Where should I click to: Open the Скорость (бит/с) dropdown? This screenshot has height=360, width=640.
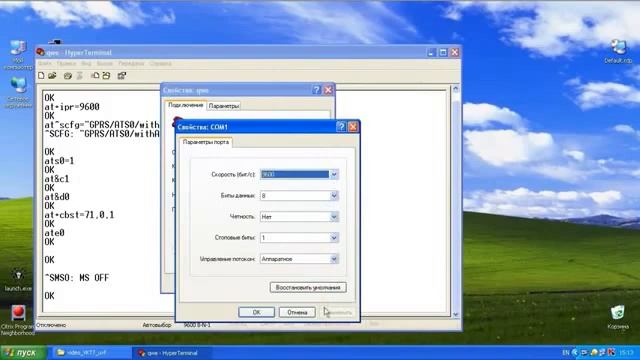click(334, 174)
